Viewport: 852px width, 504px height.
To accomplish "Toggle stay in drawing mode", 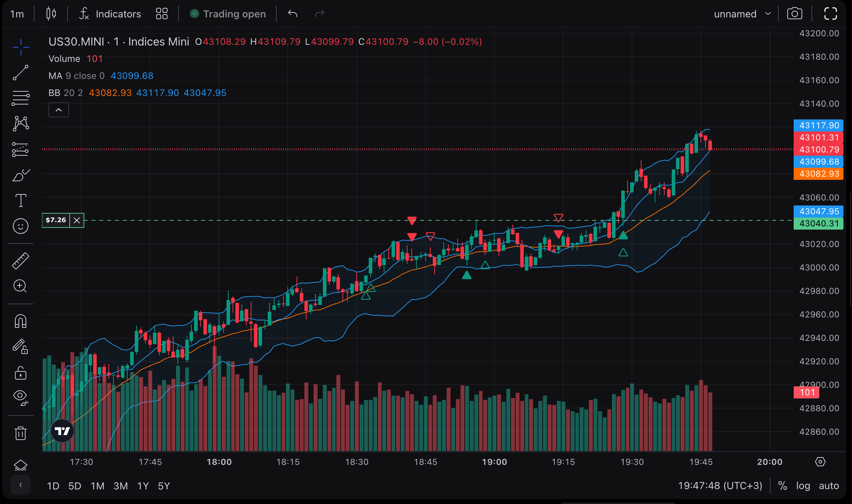I will 21,347.
